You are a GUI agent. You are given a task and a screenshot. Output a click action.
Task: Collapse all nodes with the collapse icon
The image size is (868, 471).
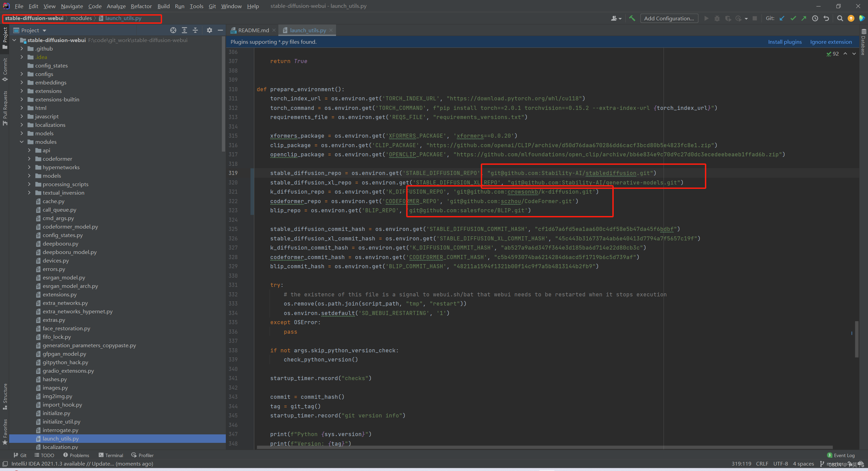pyautogui.click(x=195, y=30)
